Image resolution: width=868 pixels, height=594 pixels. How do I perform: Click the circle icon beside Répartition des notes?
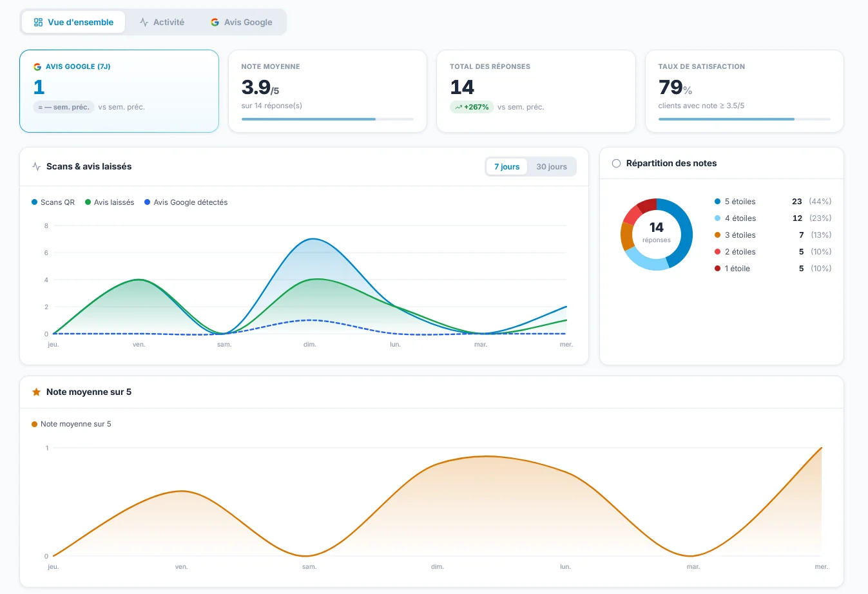616,163
